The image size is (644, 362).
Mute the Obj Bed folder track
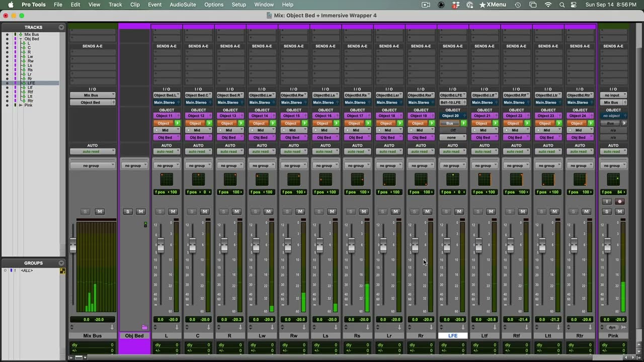140,212
